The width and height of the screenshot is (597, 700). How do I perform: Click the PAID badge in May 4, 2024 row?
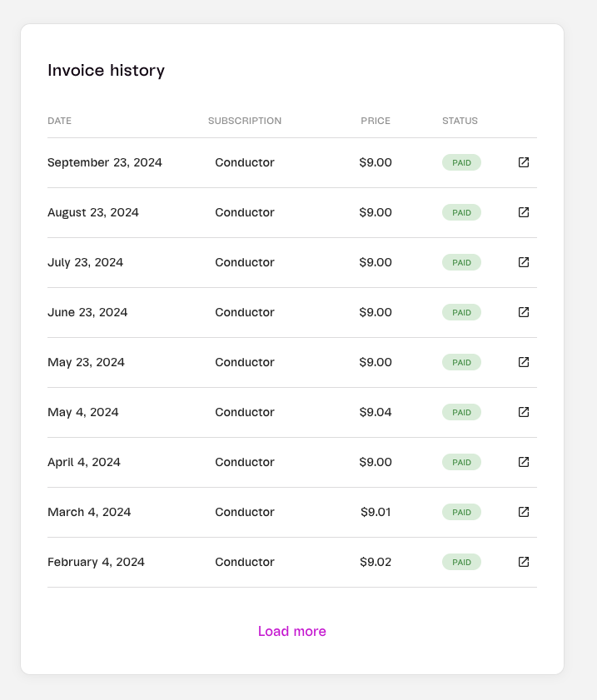click(461, 412)
